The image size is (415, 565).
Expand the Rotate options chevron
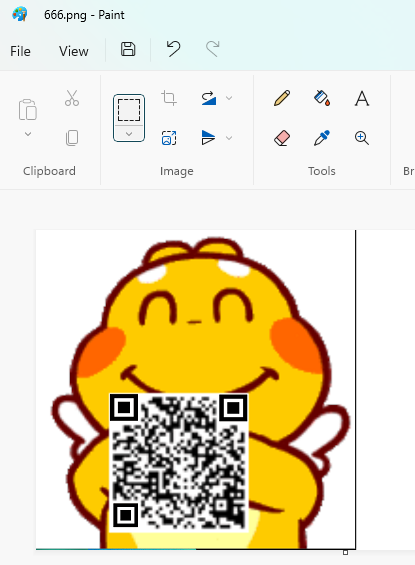(x=229, y=98)
